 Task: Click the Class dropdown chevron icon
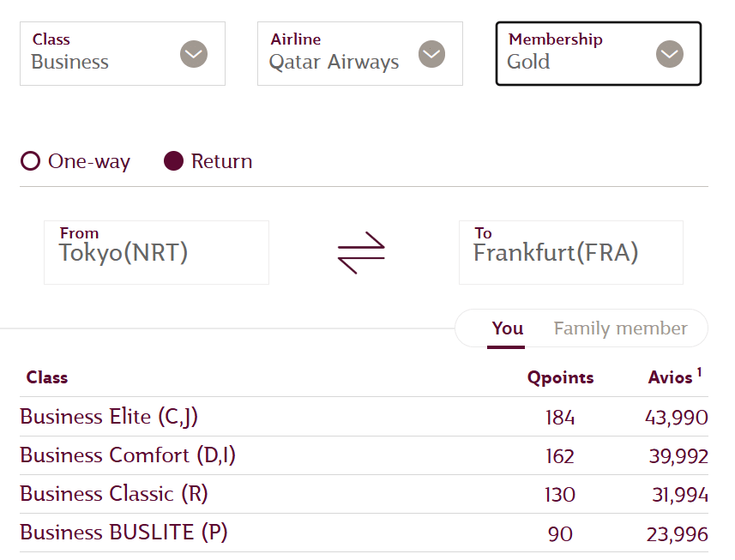coord(194,54)
